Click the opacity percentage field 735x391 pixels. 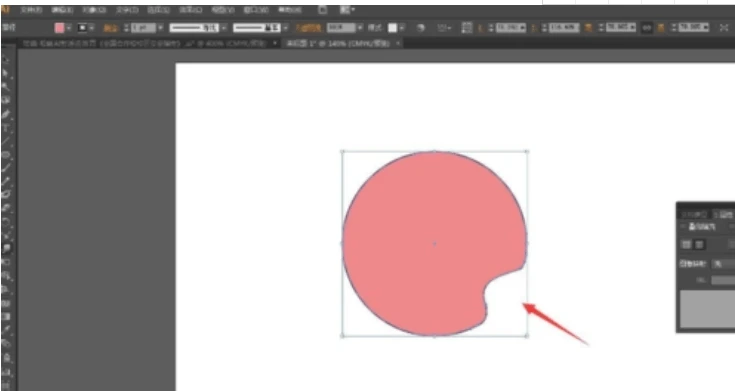tap(341, 28)
